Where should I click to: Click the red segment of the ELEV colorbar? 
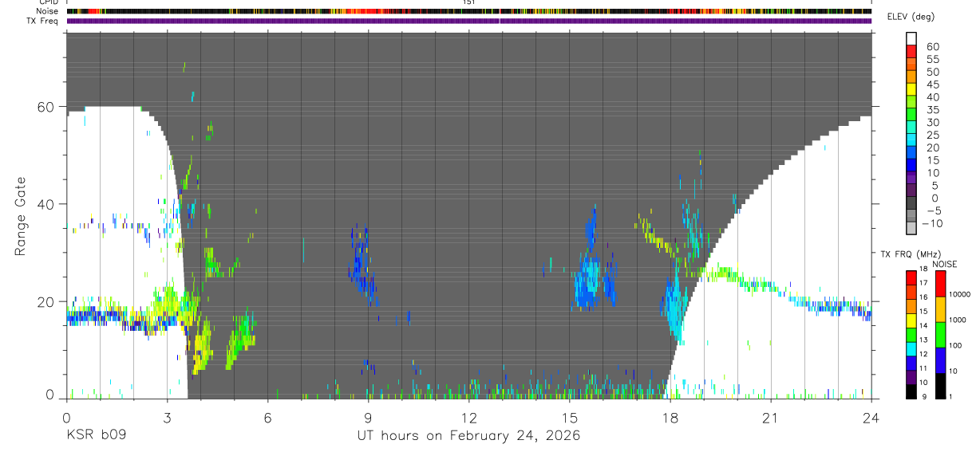[911, 51]
